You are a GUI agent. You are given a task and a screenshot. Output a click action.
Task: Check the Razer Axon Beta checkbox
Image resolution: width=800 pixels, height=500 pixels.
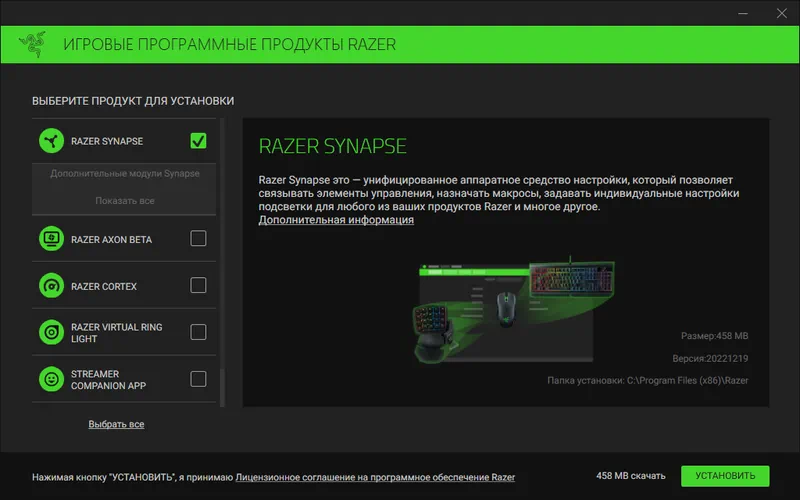coord(198,238)
